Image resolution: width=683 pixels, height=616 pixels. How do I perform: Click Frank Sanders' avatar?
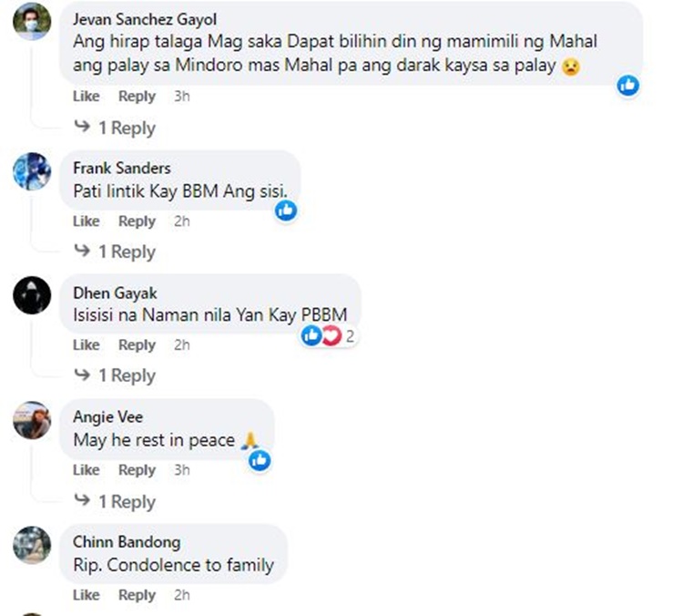coord(32,170)
